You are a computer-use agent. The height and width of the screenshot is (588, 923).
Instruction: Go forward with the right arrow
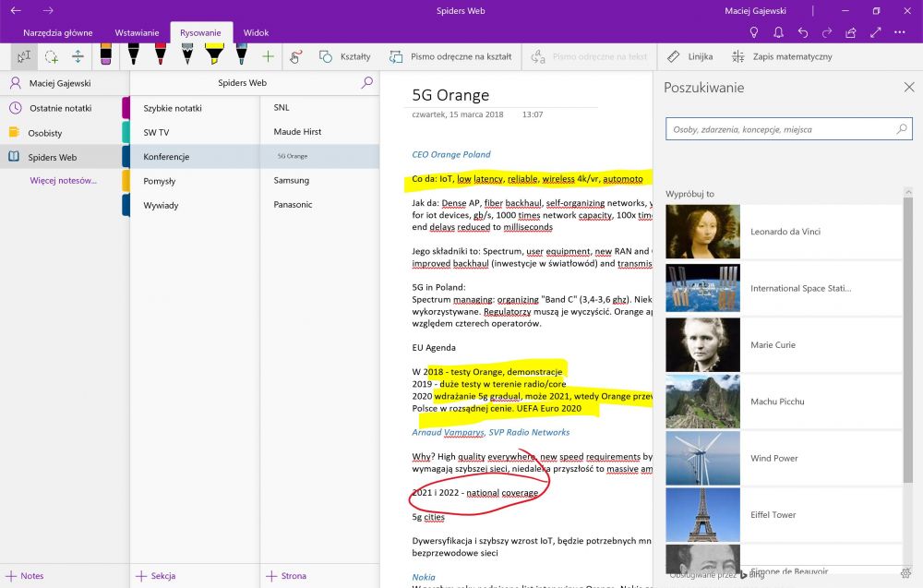[48, 10]
